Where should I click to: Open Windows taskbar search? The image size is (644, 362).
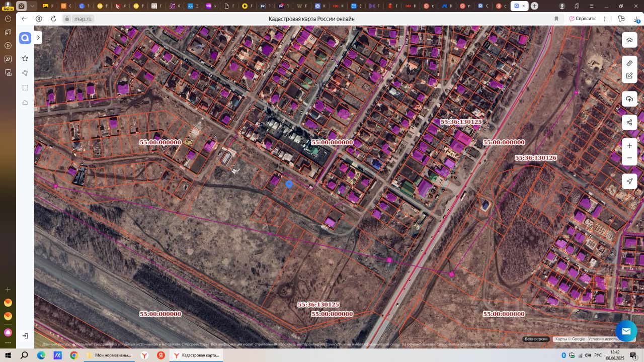pyautogui.click(x=24, y=355)
